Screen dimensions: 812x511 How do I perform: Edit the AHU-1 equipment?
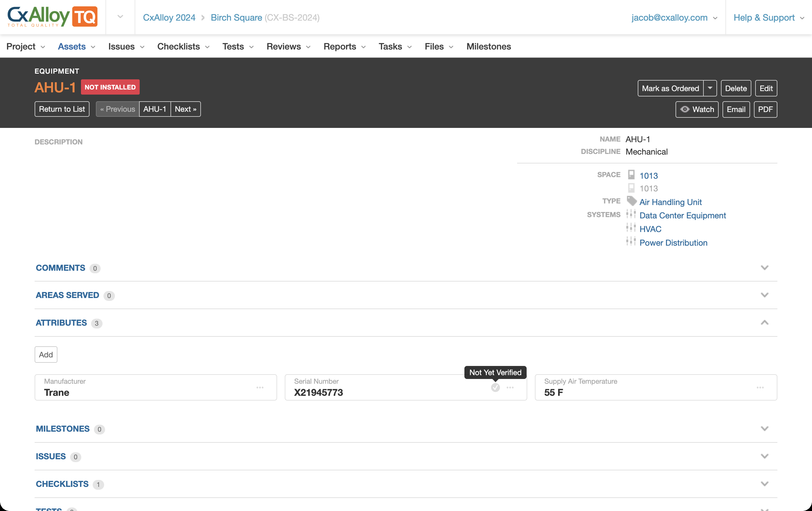766,88
